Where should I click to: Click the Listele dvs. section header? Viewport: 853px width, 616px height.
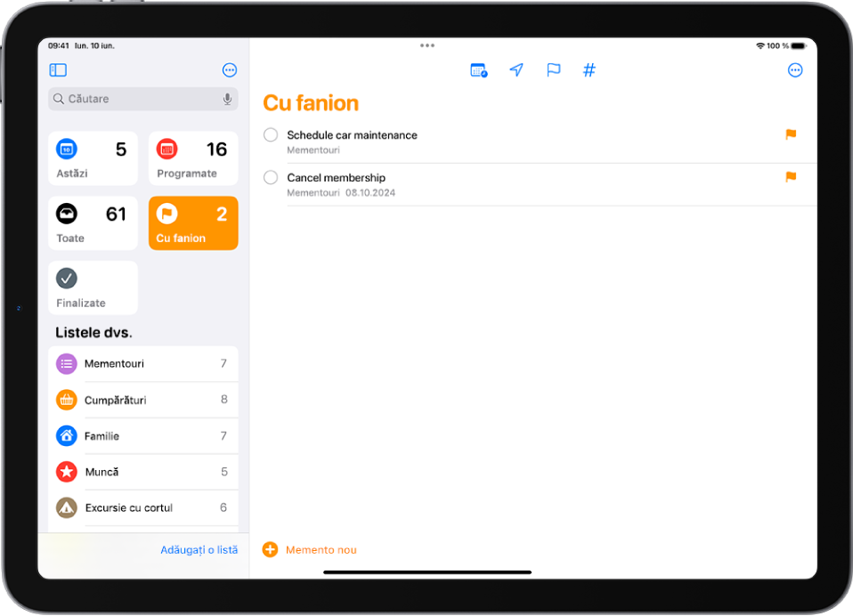point(94,332)
